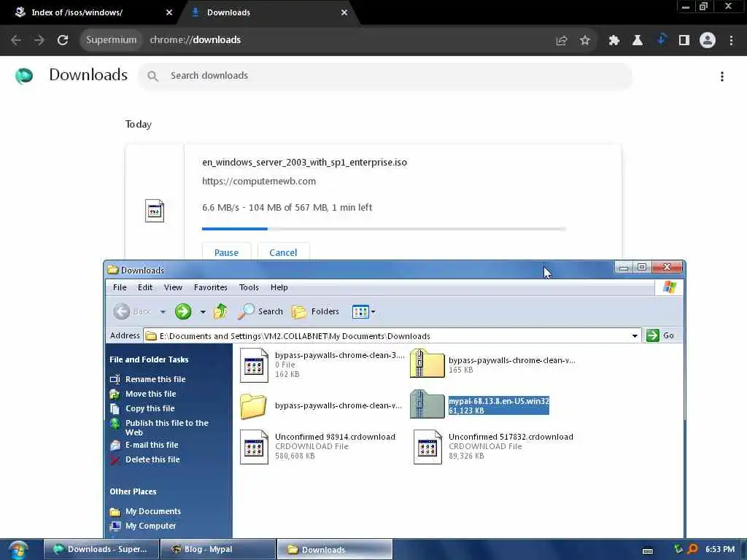The image size is (747, 560).
Task: Select bypass-paywalls-chrome-clean zip folder 165 KB
Action: [492, 365]
